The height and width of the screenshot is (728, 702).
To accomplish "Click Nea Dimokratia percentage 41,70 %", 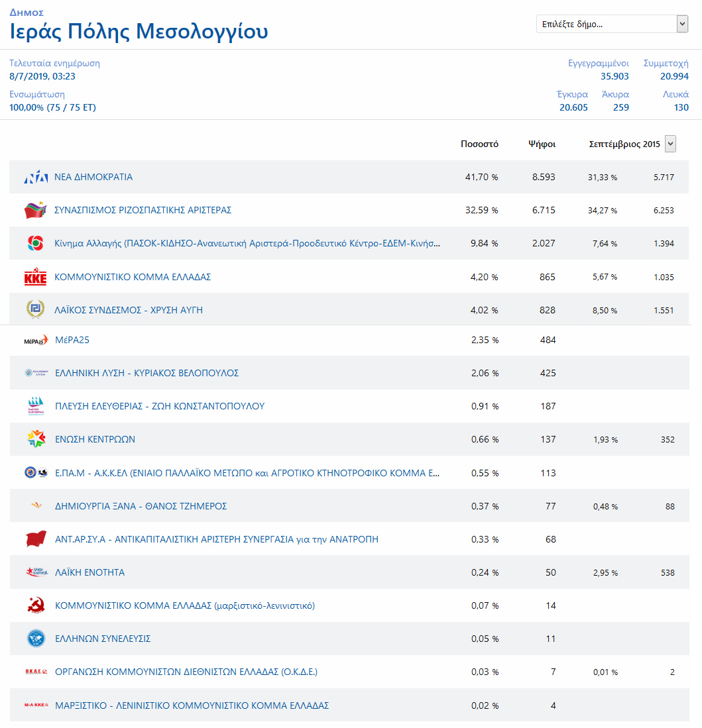I will point(481,177).
